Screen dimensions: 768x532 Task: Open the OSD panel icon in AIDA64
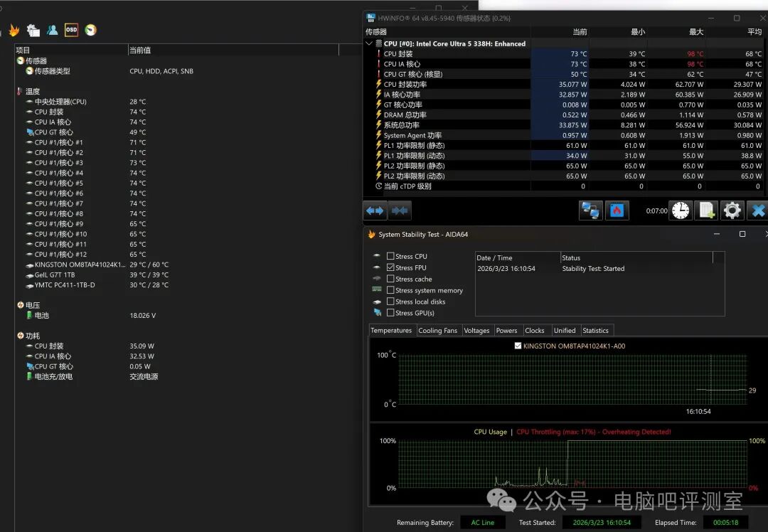click(72, 30)
